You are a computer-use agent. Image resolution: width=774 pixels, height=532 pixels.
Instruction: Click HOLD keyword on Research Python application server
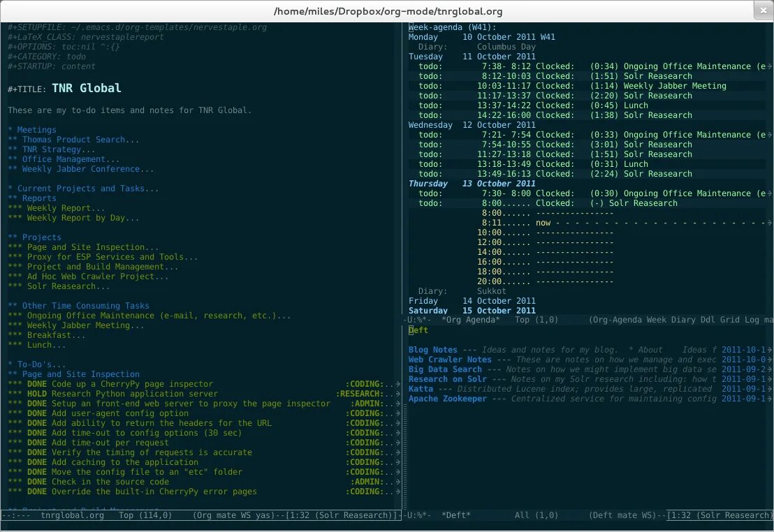tap(37, 394)
